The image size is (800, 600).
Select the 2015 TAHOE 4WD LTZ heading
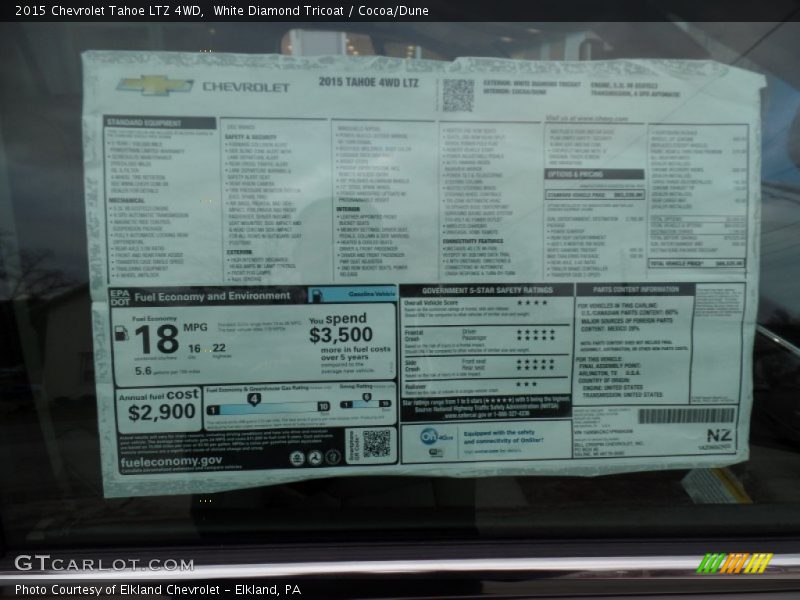pos(368,82)
